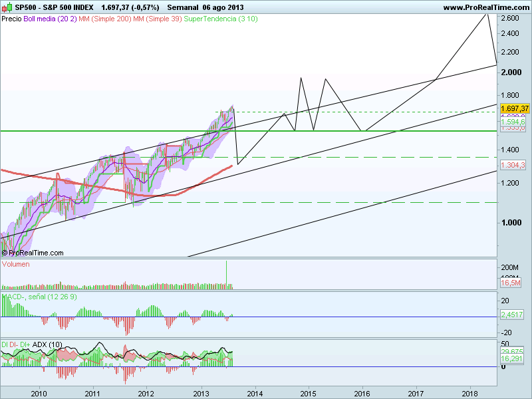This screenshot has height=399, width=532.
Task: Click the candlestick icon beside SP500 title
Action: tap(7, 7)
